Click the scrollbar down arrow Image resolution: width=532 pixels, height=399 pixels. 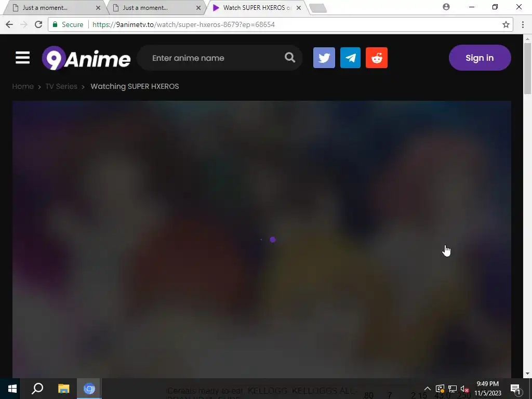(527, 374)
